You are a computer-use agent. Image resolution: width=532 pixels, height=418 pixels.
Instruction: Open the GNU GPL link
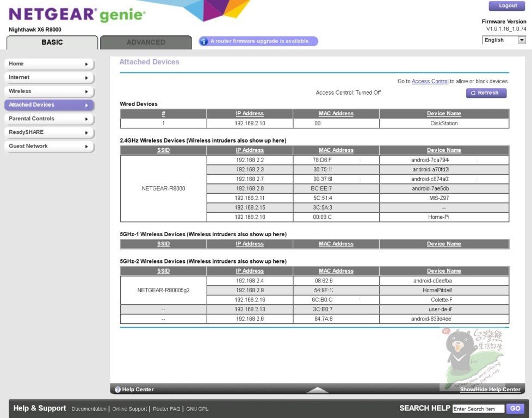point(197,409)
